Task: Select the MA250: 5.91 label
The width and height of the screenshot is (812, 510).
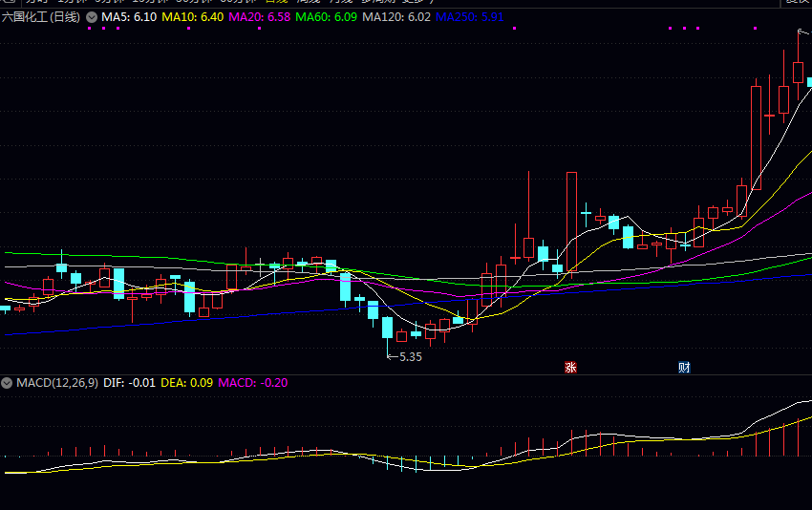Action: click(470, 17)
